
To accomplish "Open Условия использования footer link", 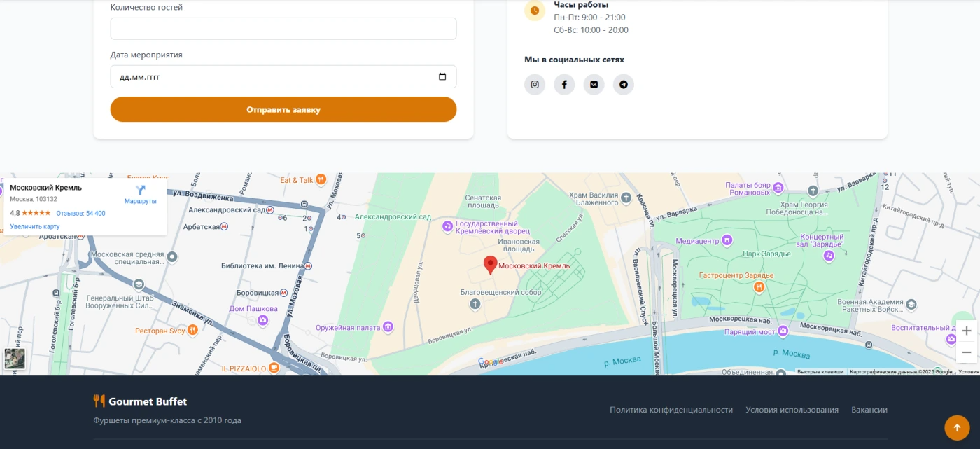I will [x=792, y=410].
